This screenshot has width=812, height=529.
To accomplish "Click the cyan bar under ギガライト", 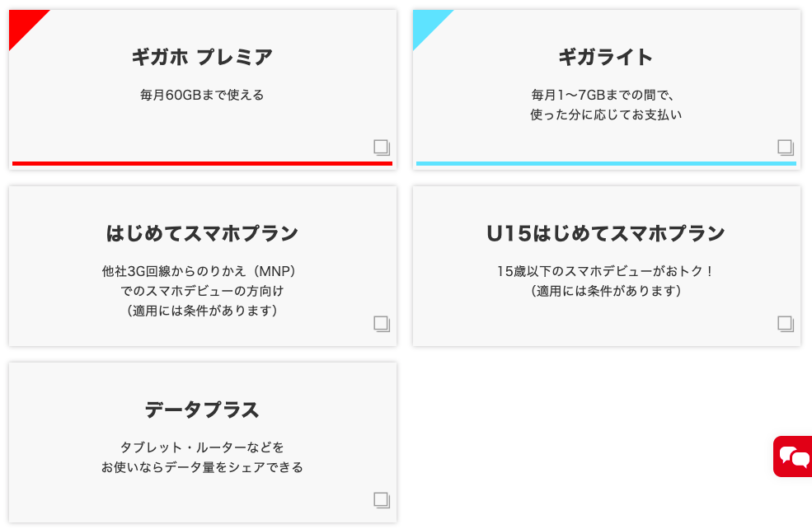I will [x=606, y=163].
